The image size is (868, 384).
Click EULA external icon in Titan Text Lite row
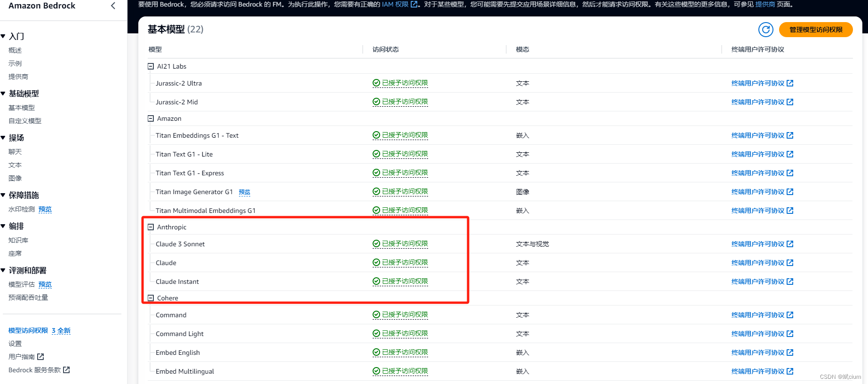(790, 154)
